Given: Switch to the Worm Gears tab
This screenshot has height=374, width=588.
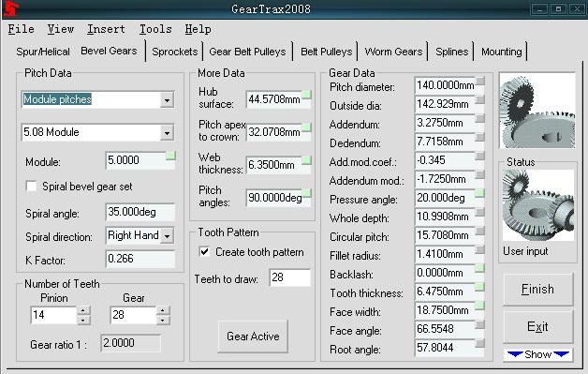Looking at the screenshot, I should pyautogui.click(x=393, y=52).
